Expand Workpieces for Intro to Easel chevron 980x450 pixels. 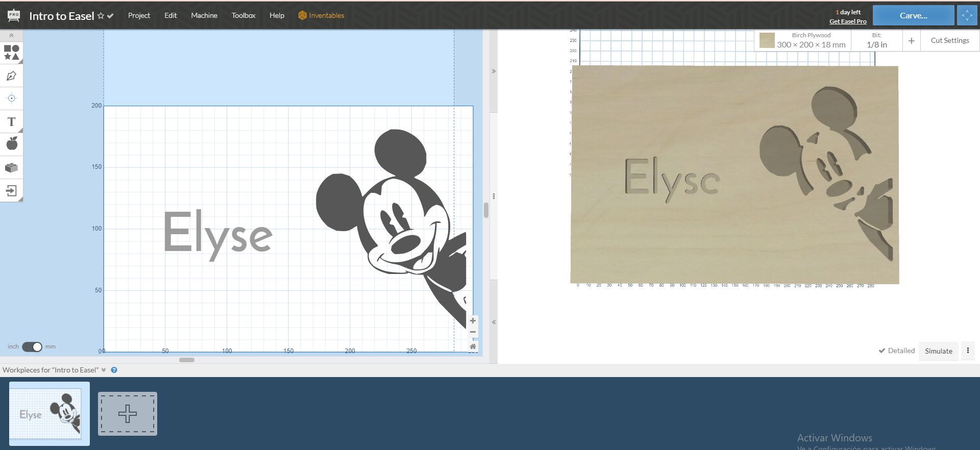[x=104, y=370]
